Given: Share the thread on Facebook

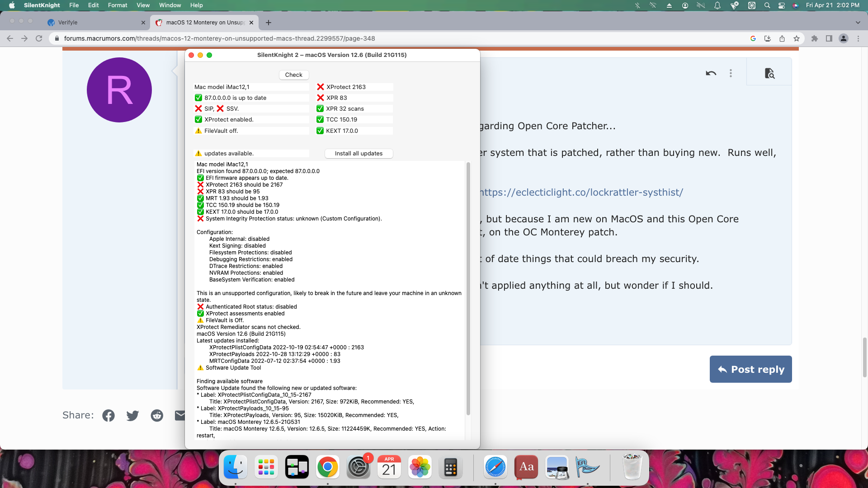Looking at the screenshot, I should pyautogui.click(x=108, y=415).
